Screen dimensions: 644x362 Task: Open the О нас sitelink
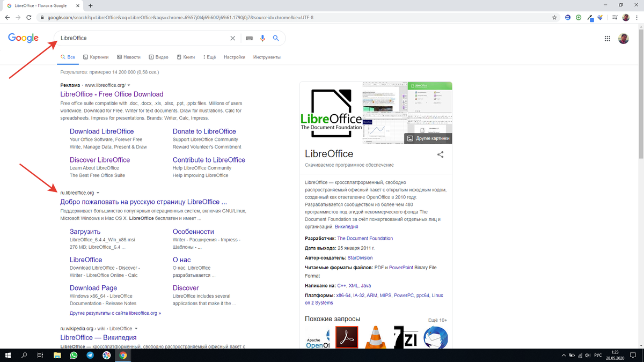[x=182, y=260]
